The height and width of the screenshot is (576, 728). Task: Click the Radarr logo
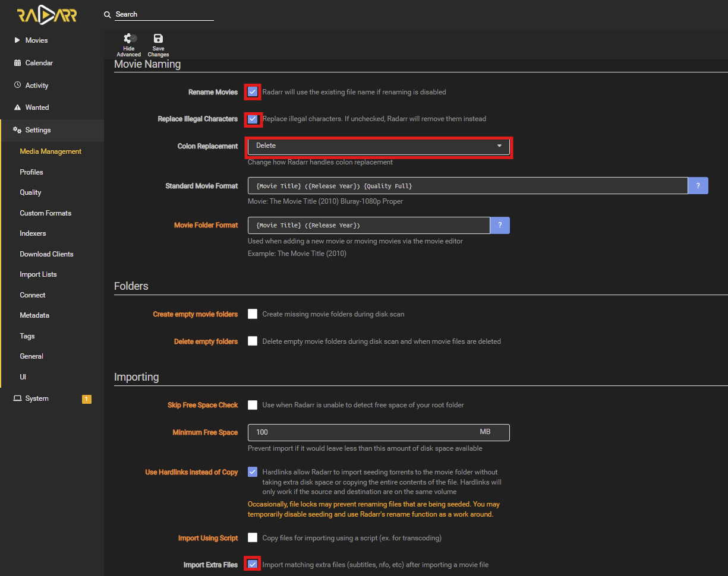click(x=46, y=15)
